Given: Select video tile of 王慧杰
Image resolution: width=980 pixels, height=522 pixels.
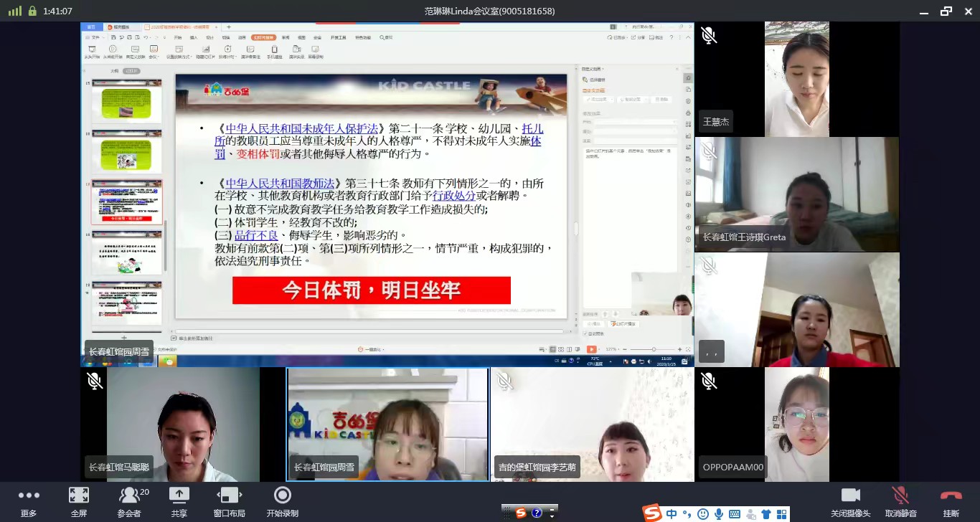Looking at the screenshot, I should coord(796,79).
